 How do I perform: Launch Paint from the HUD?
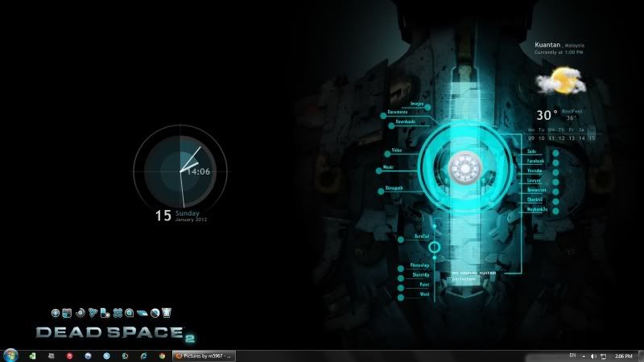(424, 285)
